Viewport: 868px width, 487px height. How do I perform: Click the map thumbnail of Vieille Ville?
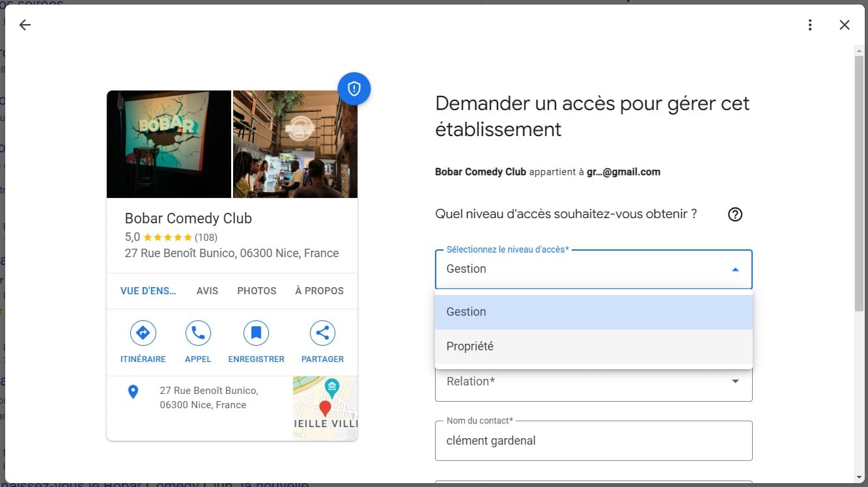pos(325,408)
